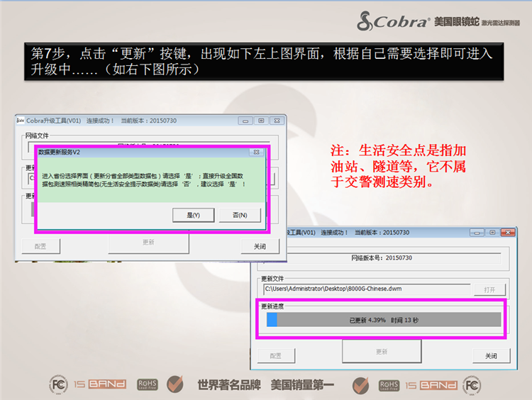Maximize the lower-right Cobra upgrade window
Screen dimensions: 532x400
point(492,233)
